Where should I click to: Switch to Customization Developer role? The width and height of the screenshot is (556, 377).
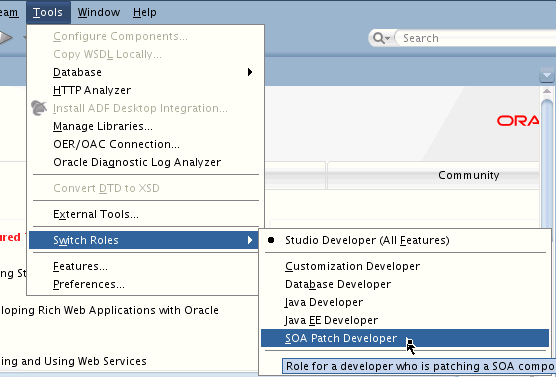[x=405, y=266]
